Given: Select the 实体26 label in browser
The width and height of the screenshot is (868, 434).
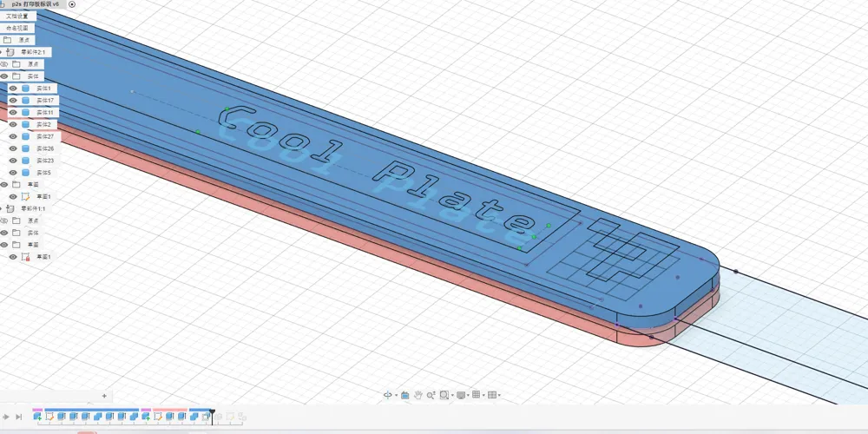Looking at the screenshot, I should point(45,149).
